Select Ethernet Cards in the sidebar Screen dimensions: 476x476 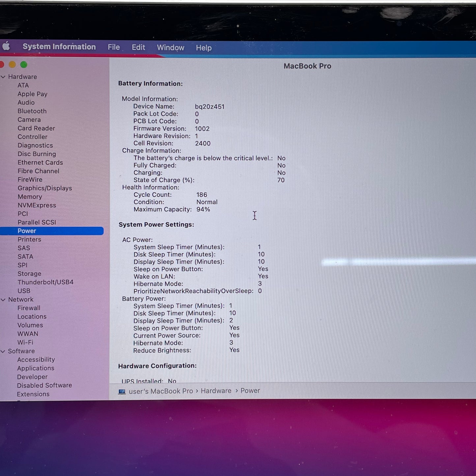(40, 162)
